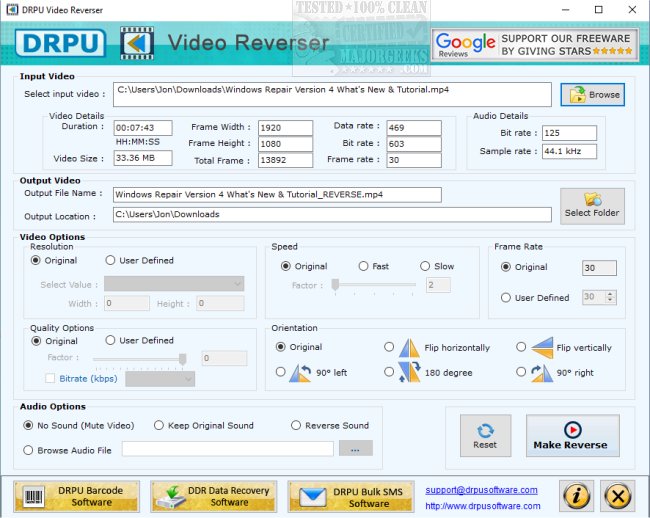Select Original frame rate radio
This screenshot has height=518, width=650.
click(506, 267)
